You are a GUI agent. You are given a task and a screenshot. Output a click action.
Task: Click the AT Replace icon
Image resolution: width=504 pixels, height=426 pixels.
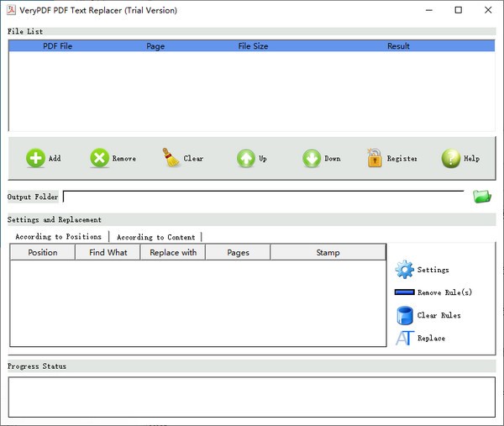(x=405, y=338)
